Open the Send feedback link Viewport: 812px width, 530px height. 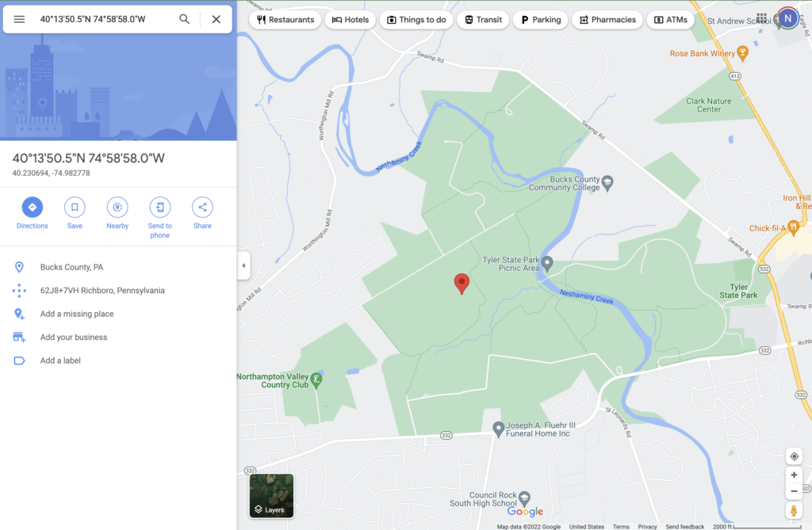pyautogui.click(x=684, y=526)
